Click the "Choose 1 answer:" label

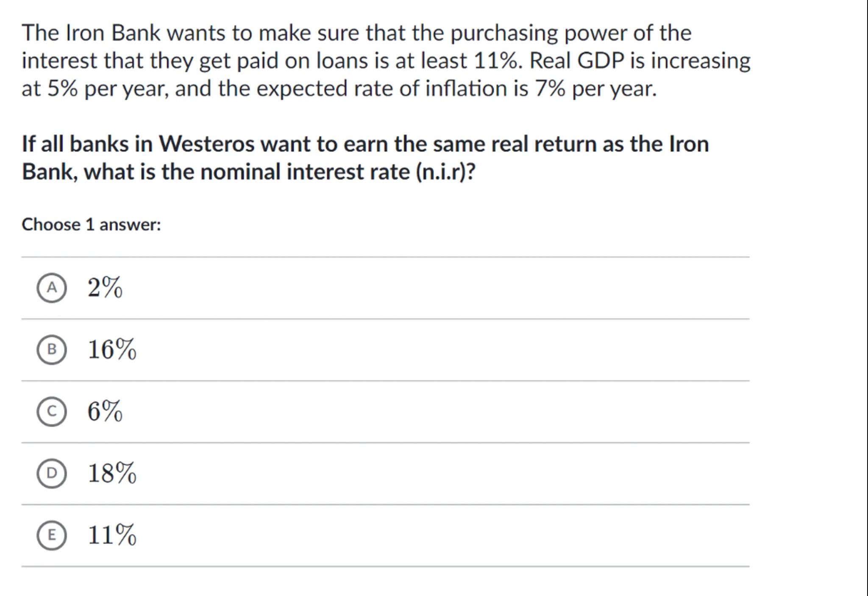(91, 225)
